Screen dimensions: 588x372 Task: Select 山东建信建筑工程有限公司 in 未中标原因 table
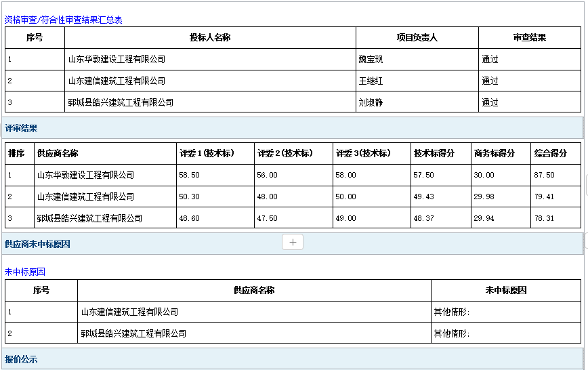[x=129, y=312]
